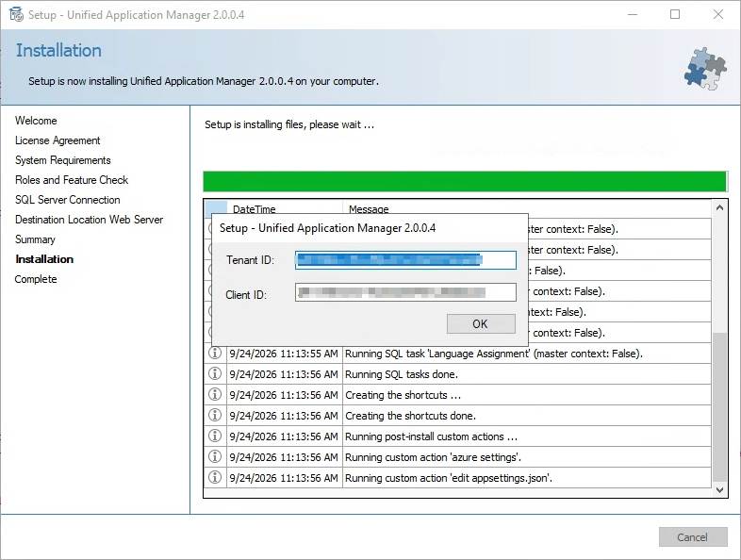Click the log scrollbar down arrow
This screenshot has height=560, width=741.
pos(719,490)
